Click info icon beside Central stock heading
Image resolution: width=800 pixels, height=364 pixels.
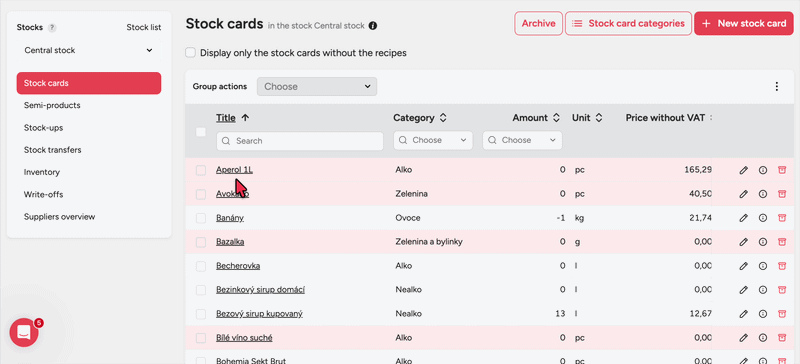(373, 26)
